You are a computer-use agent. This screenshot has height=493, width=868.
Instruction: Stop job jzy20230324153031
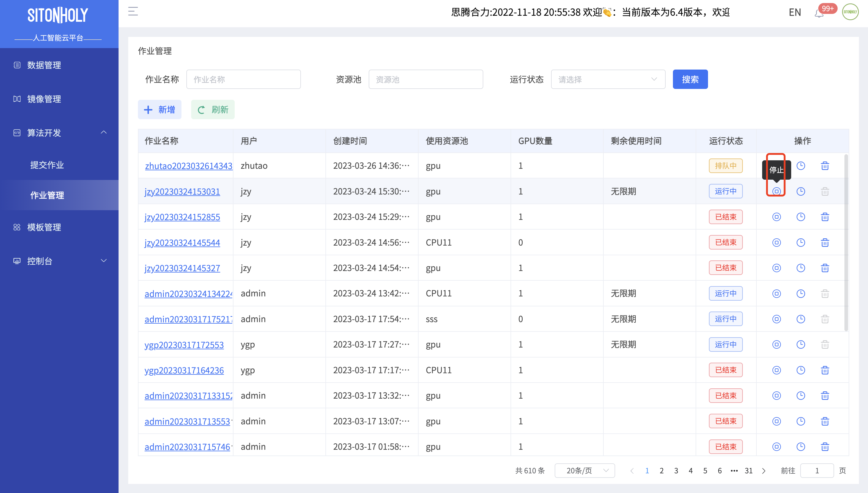pyautogui.click(x=776, y=191)
